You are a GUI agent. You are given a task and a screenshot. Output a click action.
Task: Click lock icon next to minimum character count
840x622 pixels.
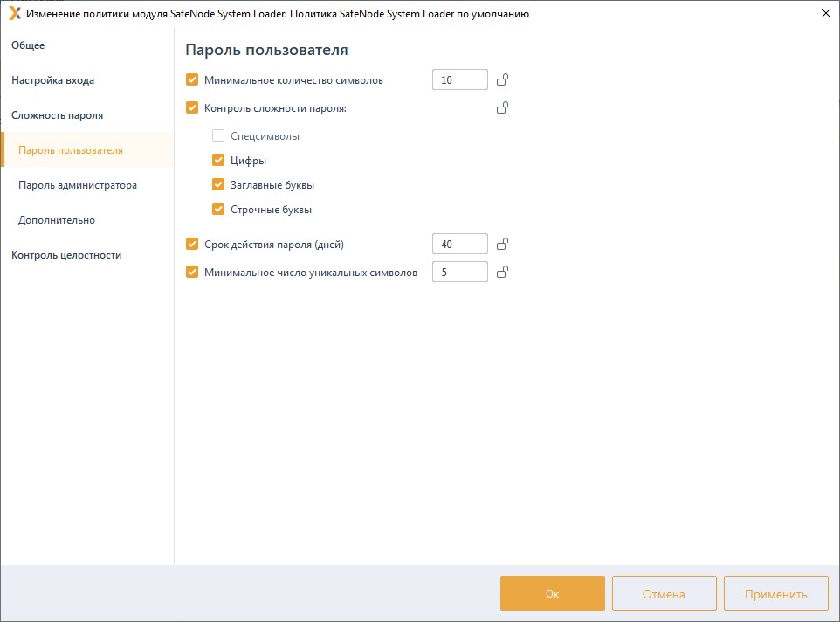click(x=502, y=80)
